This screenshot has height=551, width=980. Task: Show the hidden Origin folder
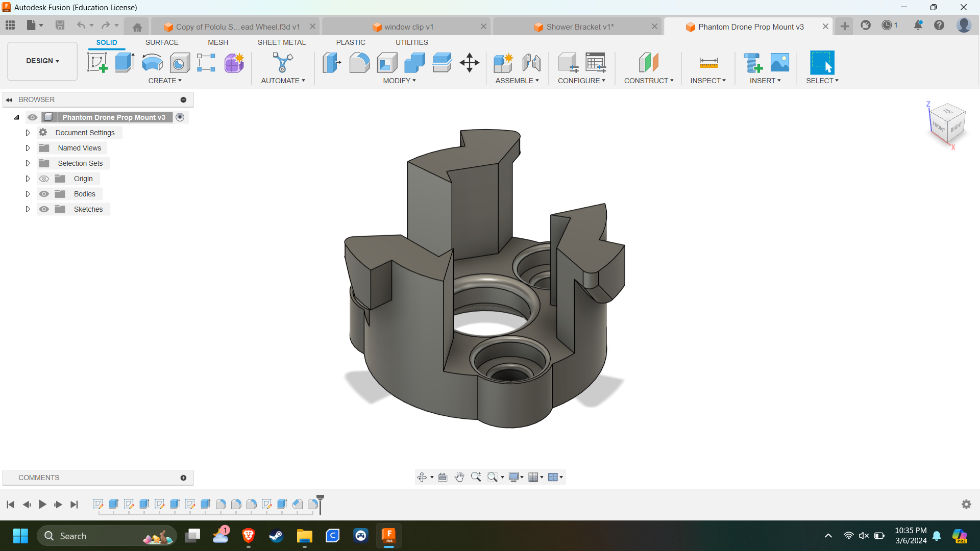pos(44,179)
